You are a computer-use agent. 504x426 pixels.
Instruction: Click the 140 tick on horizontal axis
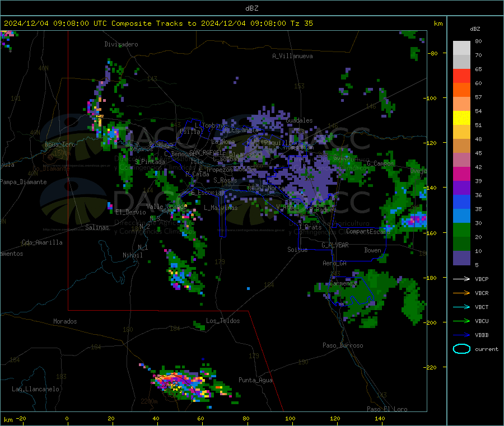coord(380,418)
